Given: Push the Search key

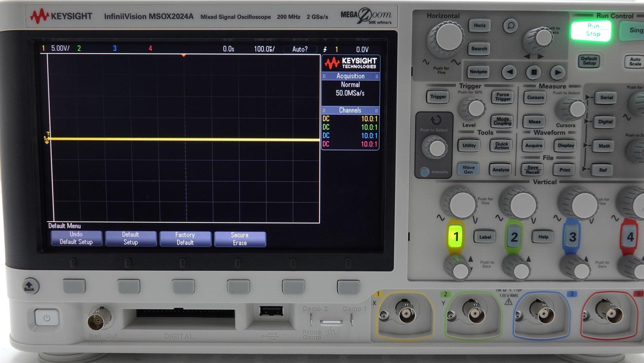Looking at the screenshot, I should pyautogui.click(x=479, y=49).
